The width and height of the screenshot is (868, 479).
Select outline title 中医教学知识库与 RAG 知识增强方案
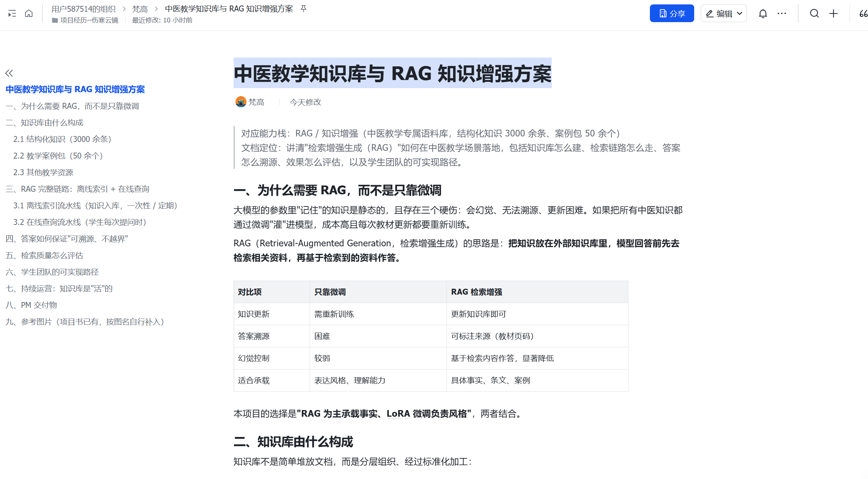(75, 89)
